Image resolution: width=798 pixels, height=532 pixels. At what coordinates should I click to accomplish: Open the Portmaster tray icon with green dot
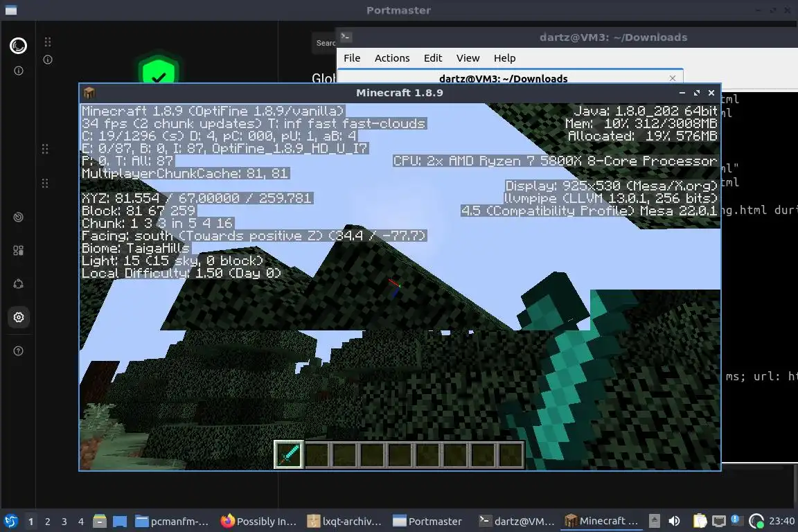pos(756,521)
